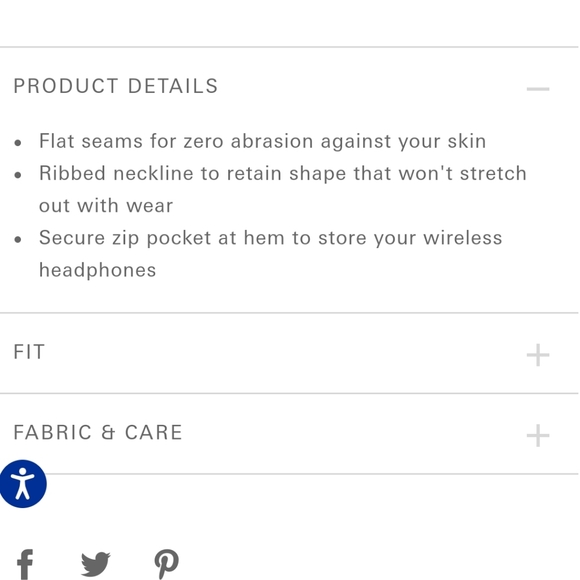580x580 pixels.
Task: Click the words 'store your wireless'
Action: pyautogui.click(x=410, y=239)
